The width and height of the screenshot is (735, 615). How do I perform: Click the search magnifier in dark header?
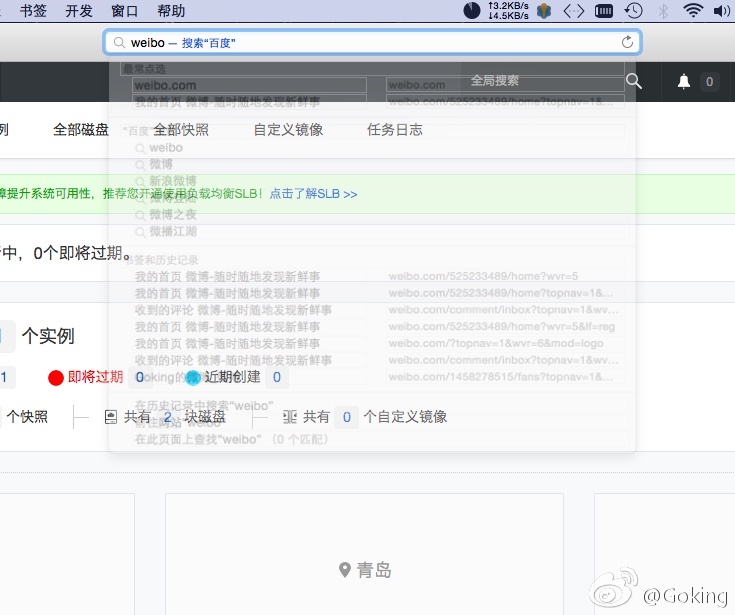click(x=634, y=81)
